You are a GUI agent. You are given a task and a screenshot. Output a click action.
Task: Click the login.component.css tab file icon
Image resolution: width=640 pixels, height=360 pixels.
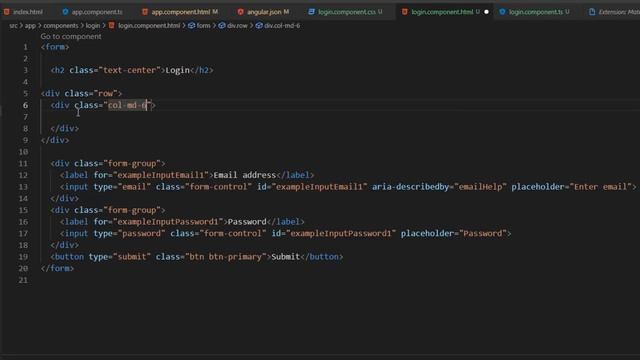(x=311, y=12)
